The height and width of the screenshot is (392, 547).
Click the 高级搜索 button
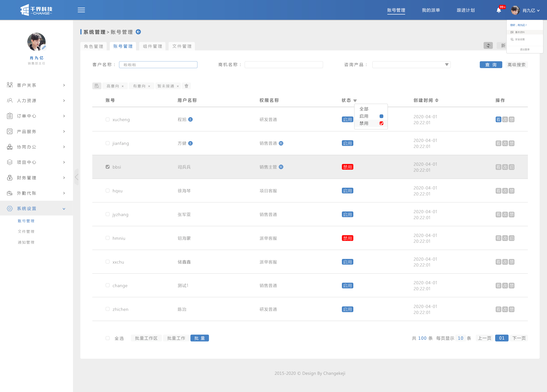pyautogui.click(x=516, y=65)
